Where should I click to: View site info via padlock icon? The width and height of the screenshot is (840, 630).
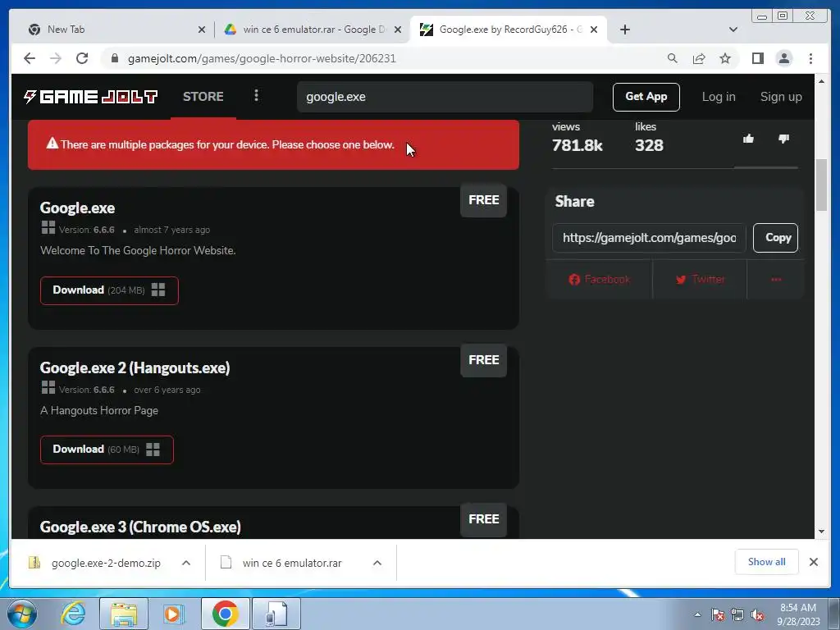(x=114, y=58)
